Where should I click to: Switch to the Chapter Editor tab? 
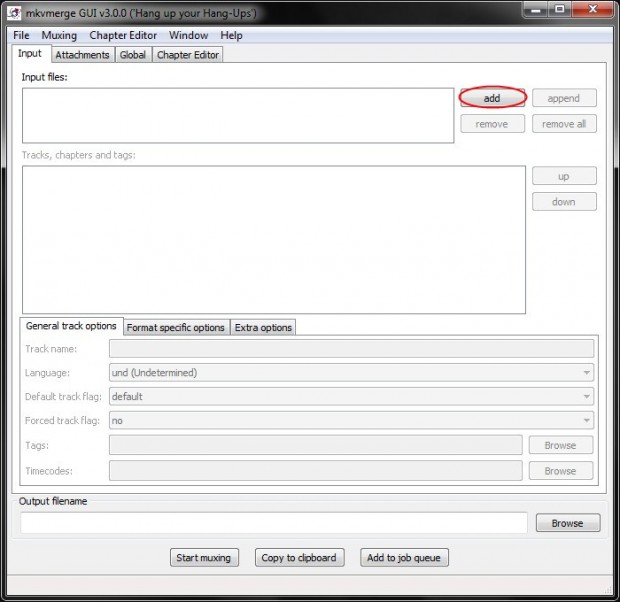[x=188, y=55]
